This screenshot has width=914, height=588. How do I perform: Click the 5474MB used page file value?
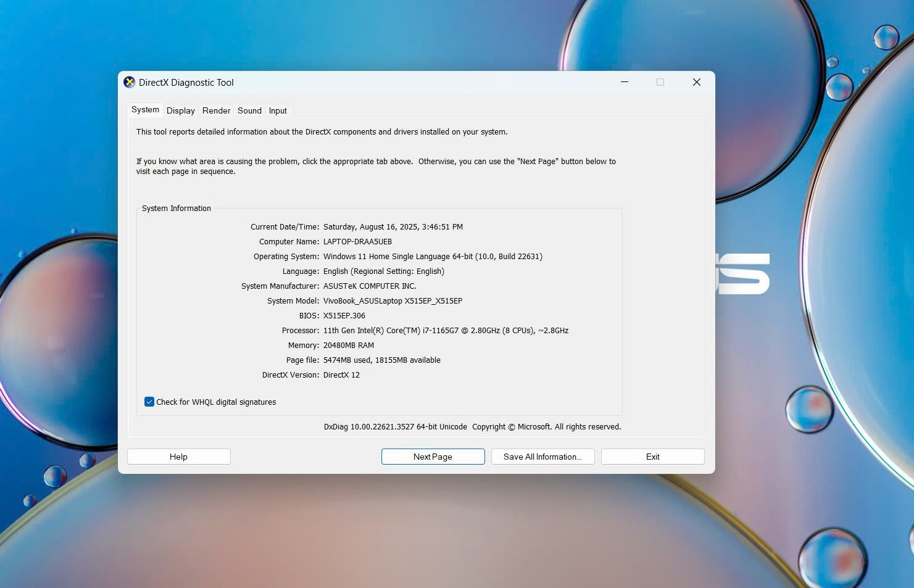(x=382, y=360)
